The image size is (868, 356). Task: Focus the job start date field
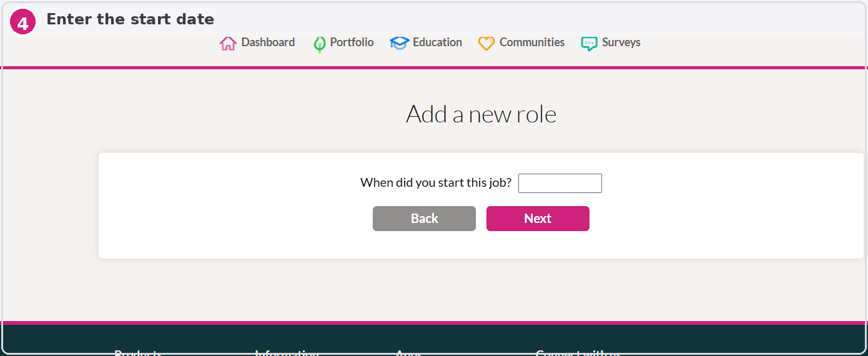click(560, 184)
